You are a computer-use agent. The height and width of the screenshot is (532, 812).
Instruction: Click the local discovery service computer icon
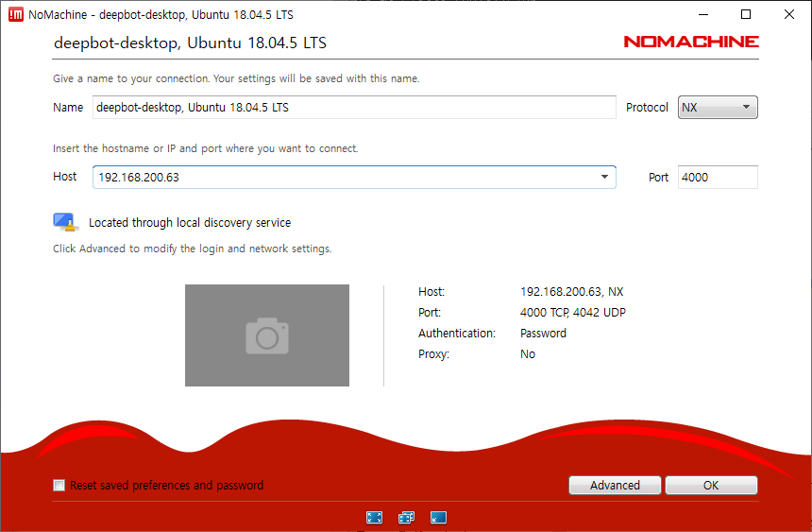tap(65, 222)
